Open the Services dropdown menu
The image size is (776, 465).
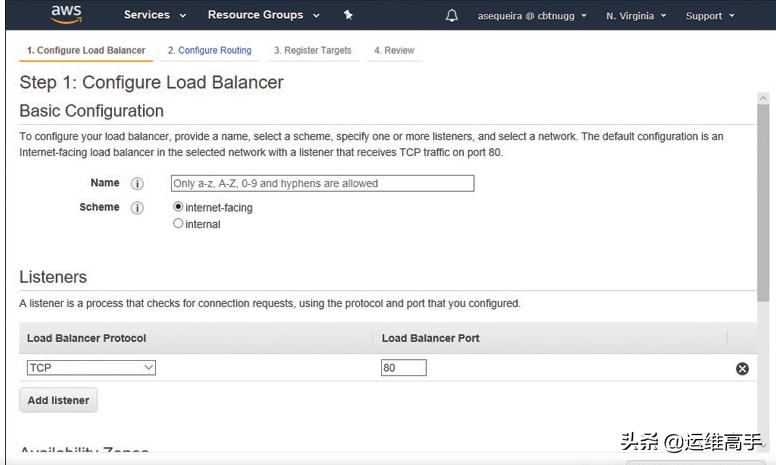[154, 16]
